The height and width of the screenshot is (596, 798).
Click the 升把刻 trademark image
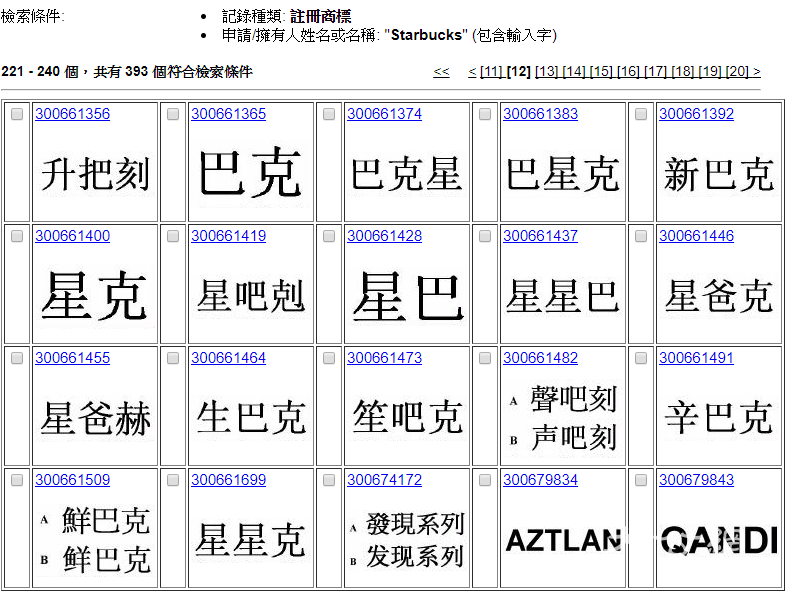(95, 174)
